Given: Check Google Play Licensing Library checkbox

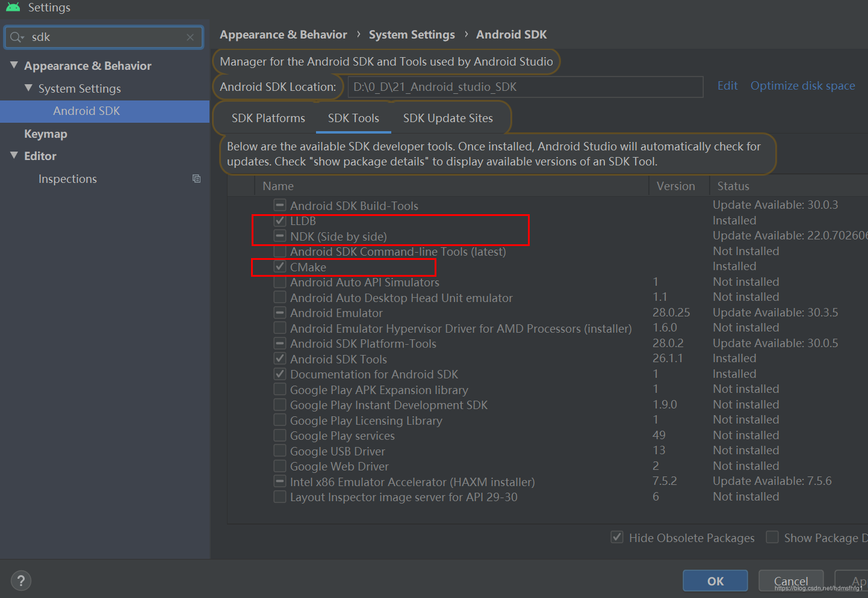Looking at the screenshot, I should [x=280, y=420].
